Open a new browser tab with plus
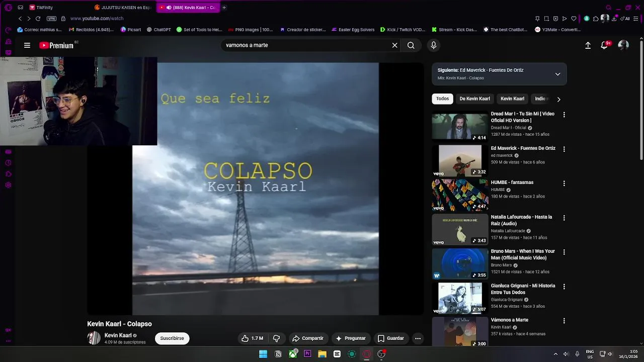Image resolution: width=644 pixels, height=362 pixels. pyautogui.click(x=224, y=8)
